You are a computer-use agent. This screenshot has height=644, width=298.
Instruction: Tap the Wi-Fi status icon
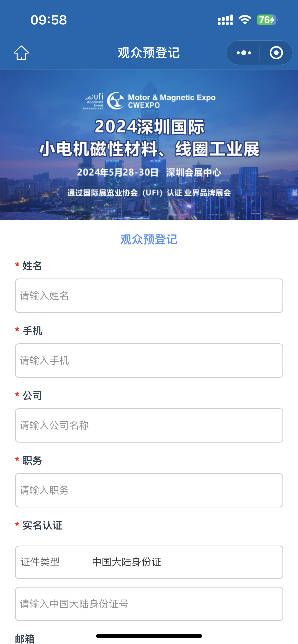(245, 20)
